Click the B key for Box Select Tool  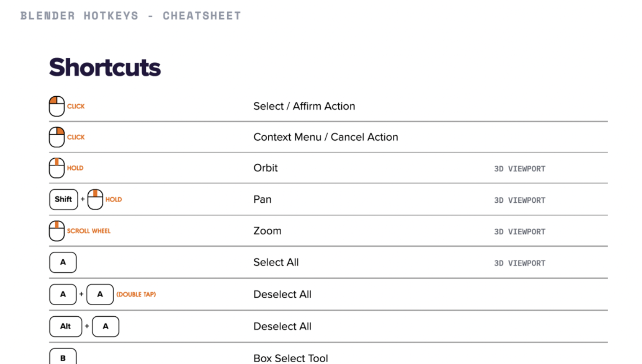[63, 357]
